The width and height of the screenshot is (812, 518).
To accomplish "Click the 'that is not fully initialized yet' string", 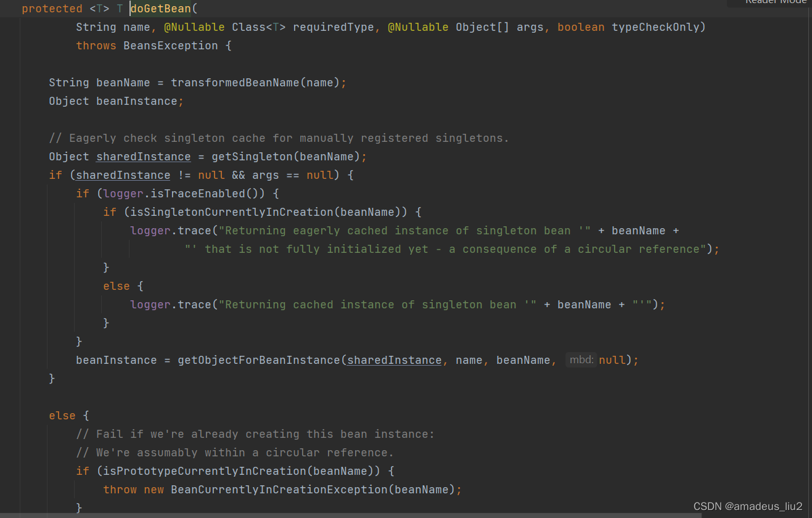I will (445, 249).
